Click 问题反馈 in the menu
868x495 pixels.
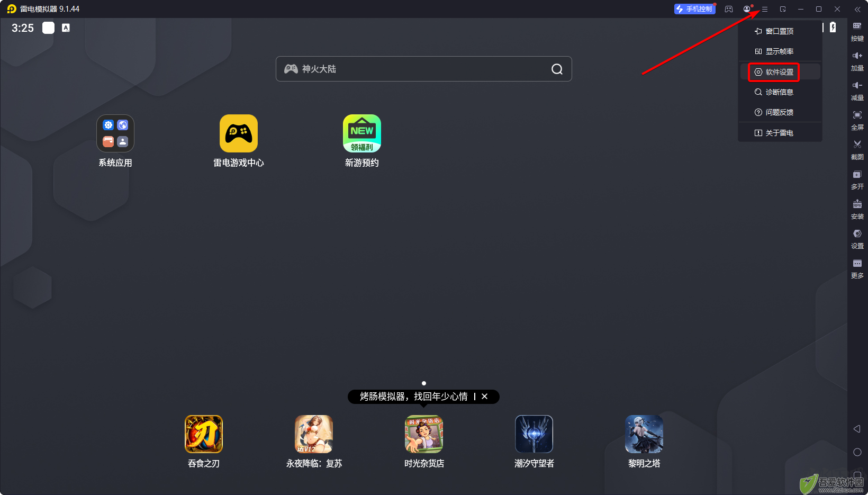pyautogui.click(x=780, y=112)
